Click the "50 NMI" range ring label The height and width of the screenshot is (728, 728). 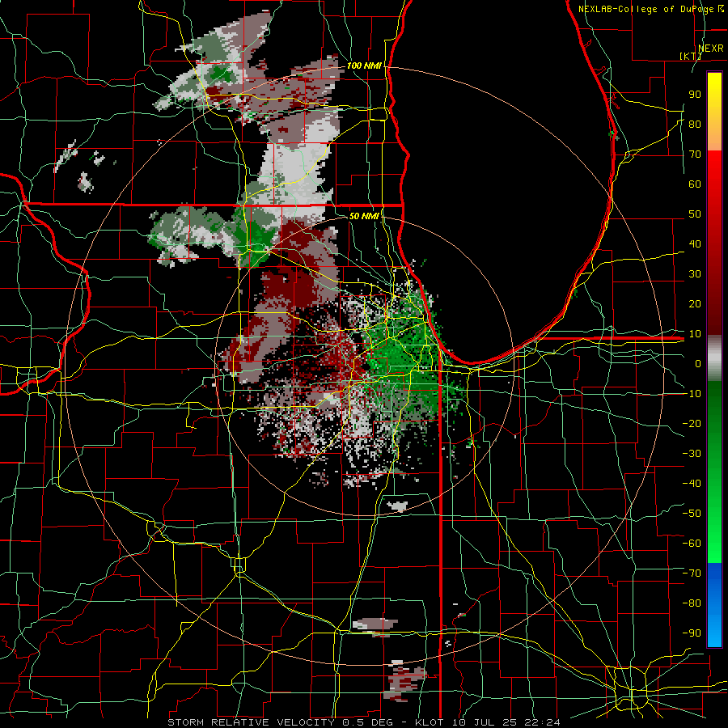point(364,216)
